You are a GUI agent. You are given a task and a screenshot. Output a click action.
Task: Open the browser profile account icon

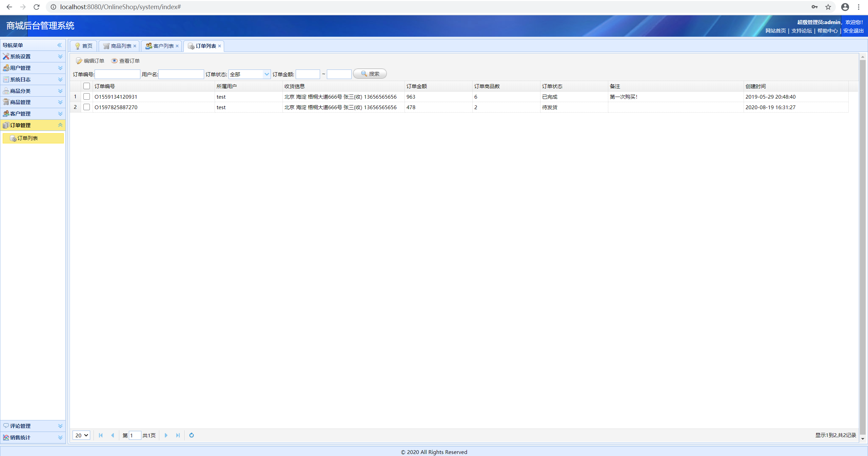point(845,7)
